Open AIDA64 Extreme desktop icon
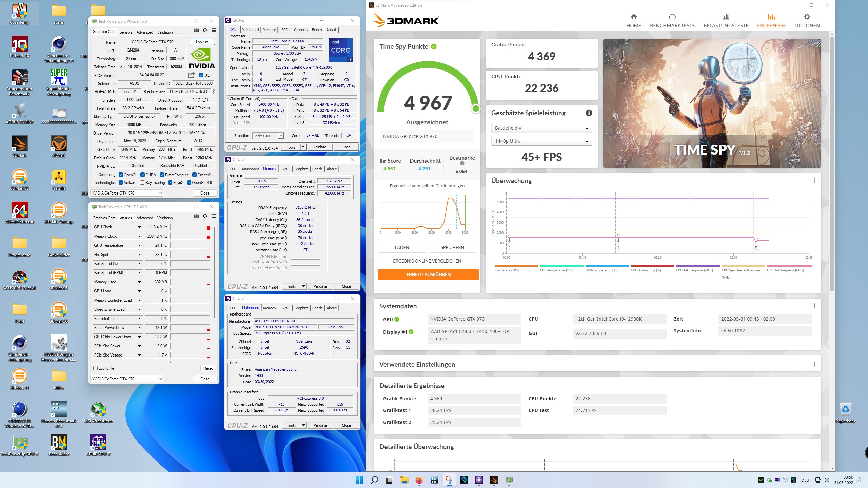Image resolution: width=868 pixels, height=488 pixels. (20, 213)
